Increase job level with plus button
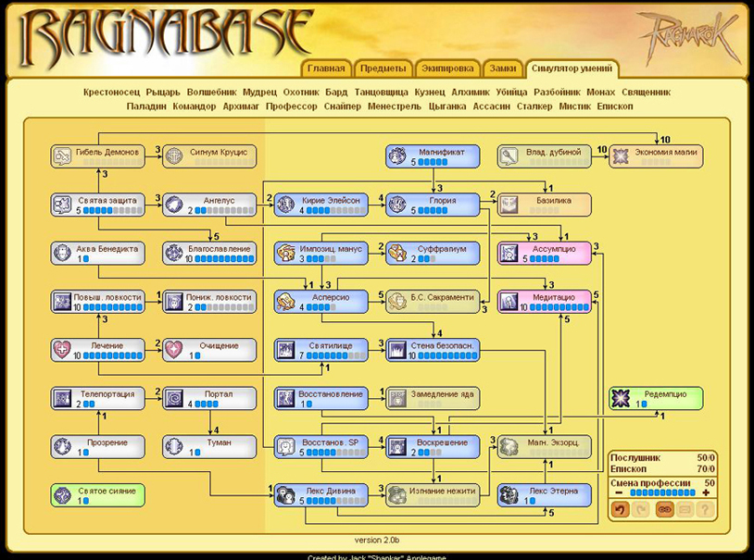 pyautogui.click(x=706, y=492)
